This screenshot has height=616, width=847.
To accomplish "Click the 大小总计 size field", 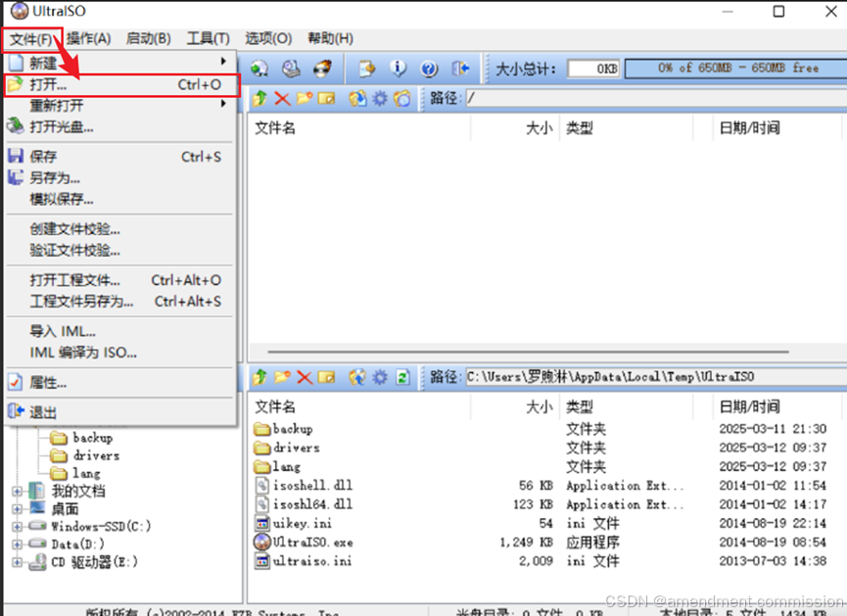I will tap(593, 69).
